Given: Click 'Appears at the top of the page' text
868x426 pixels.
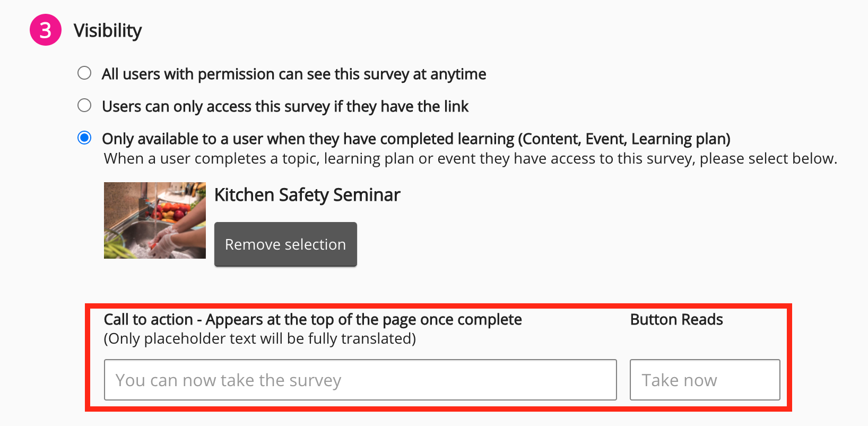Looking at the screenshot, I should pos(364,320).
